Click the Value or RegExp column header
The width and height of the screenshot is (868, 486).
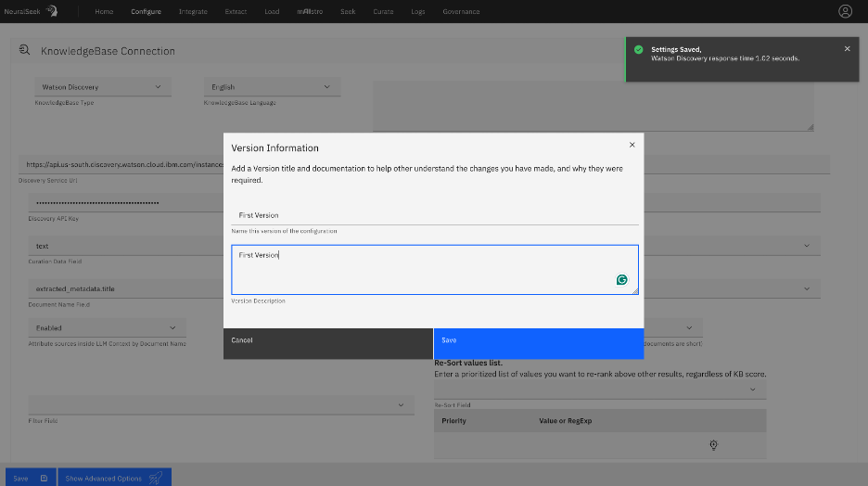pos(565,421)
